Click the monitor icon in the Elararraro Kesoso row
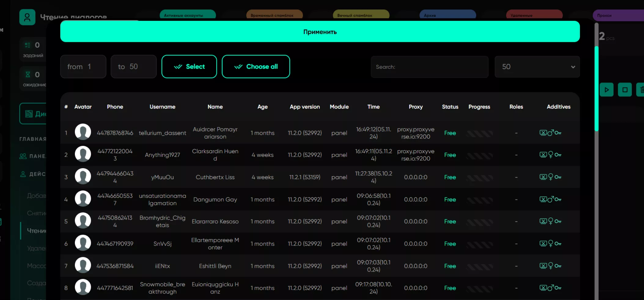 543,221
